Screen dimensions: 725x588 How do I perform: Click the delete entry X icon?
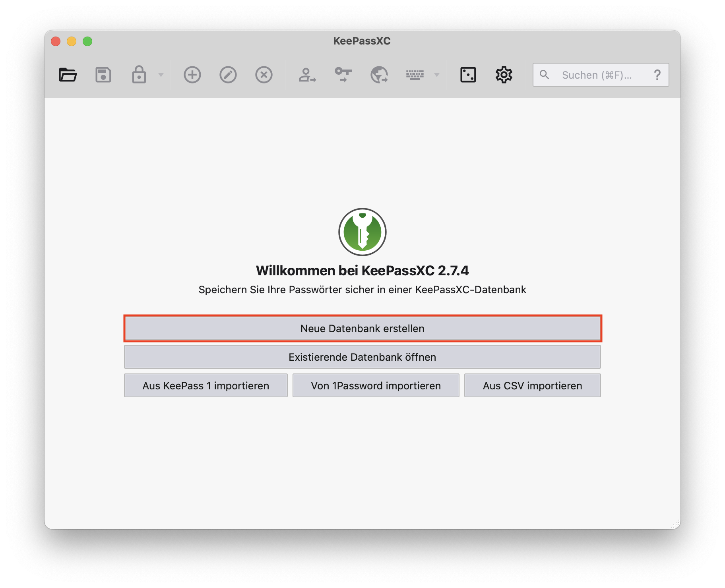click(x=264, y=75)
